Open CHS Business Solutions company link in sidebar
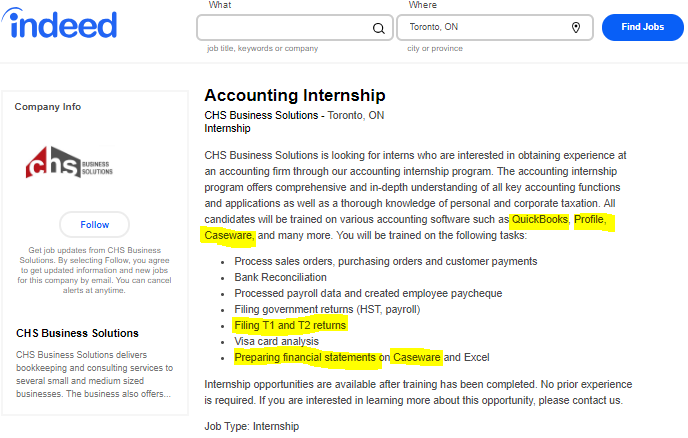688x438 pixels. click(x=77, y=333)
